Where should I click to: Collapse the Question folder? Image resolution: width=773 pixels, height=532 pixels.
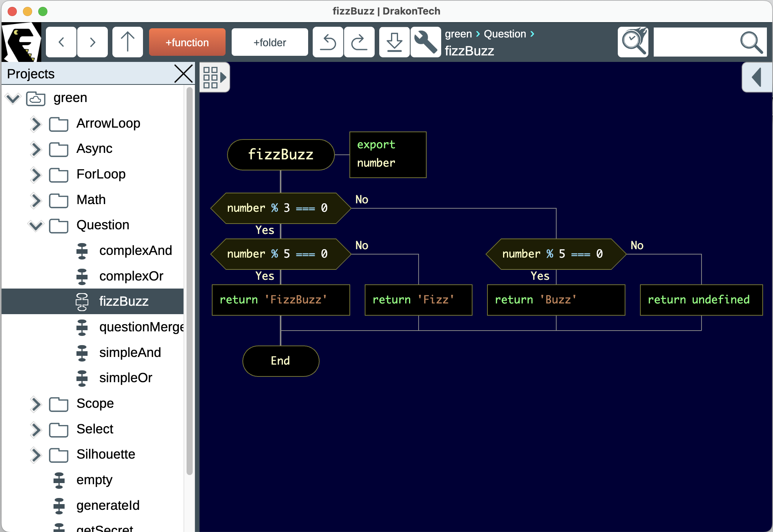click(x=36, y=225)
